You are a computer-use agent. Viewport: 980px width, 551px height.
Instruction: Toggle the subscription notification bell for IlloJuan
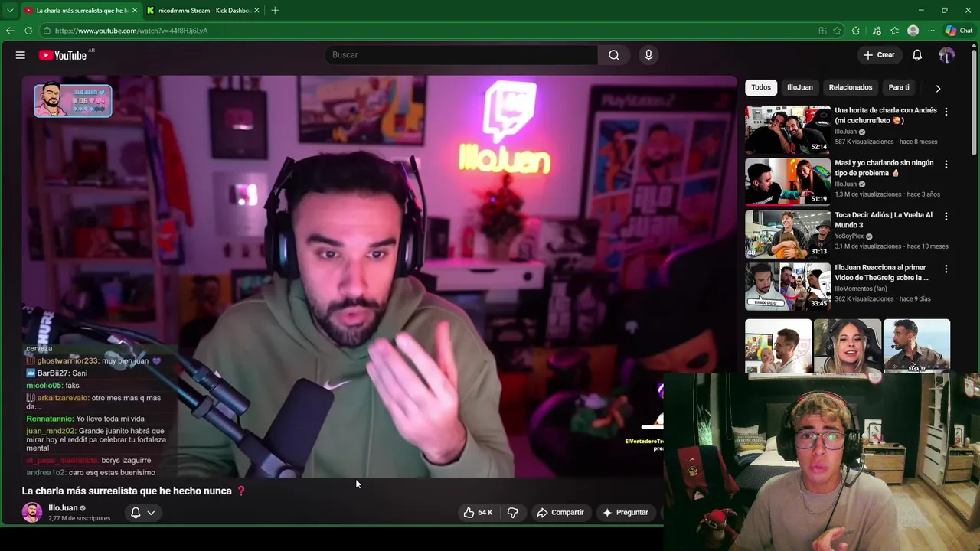[x=136, y=513]
